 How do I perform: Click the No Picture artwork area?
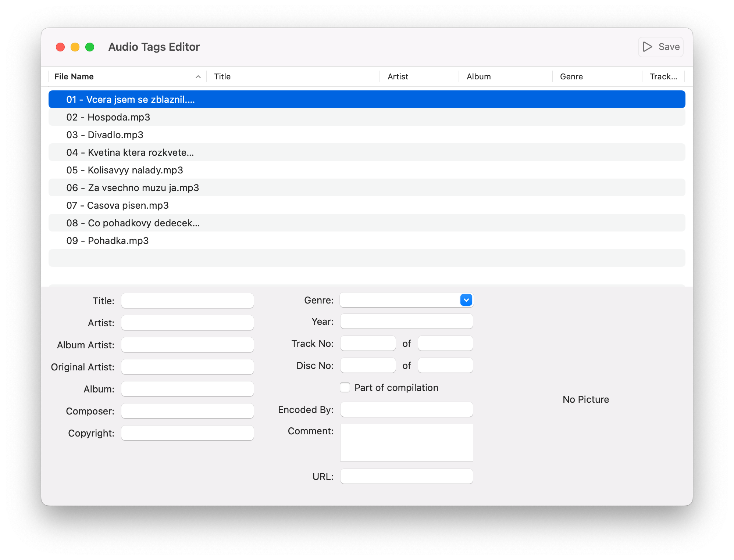pos(585,399)
